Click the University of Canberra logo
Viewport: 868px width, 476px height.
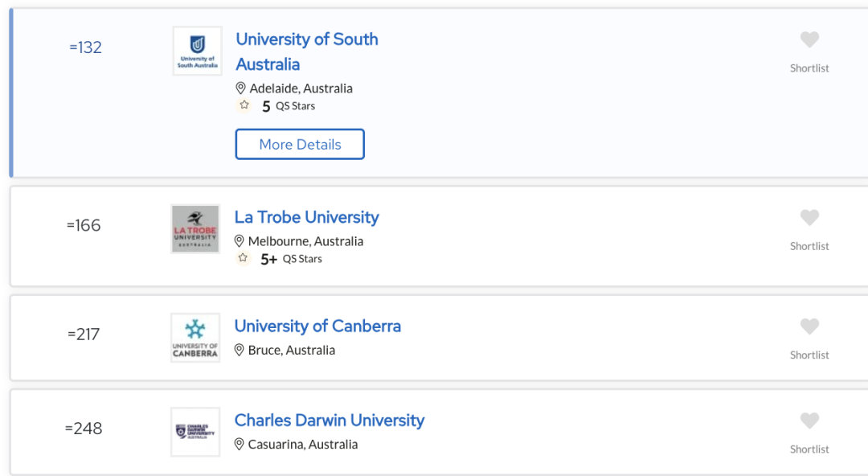(195, 338)
